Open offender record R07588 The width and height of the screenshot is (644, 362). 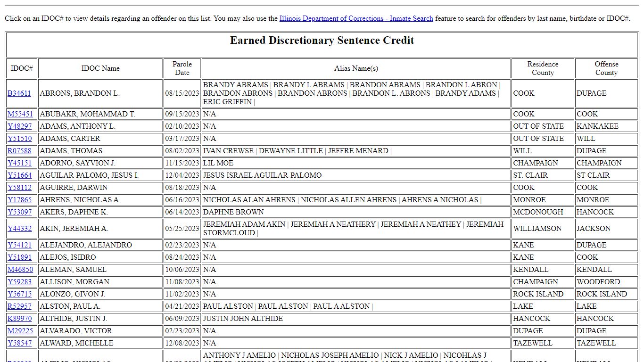point(20,151)
